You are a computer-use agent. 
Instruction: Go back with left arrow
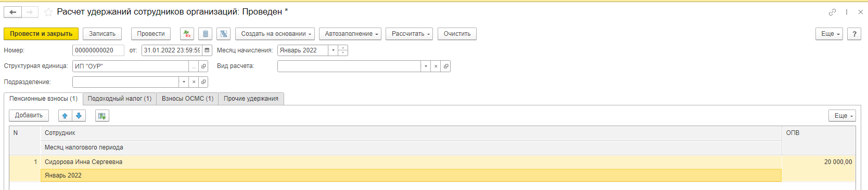point(13,12)
